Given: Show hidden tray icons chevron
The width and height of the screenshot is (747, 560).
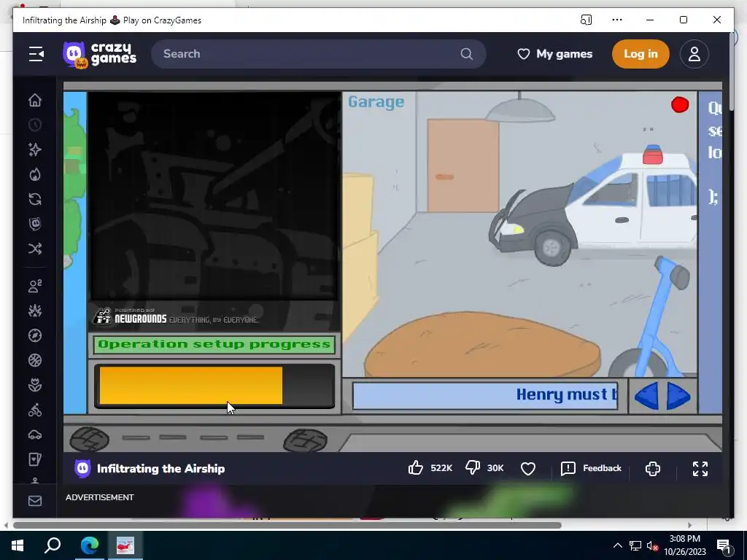Looking at the screenshot, I should coord(617,545).
